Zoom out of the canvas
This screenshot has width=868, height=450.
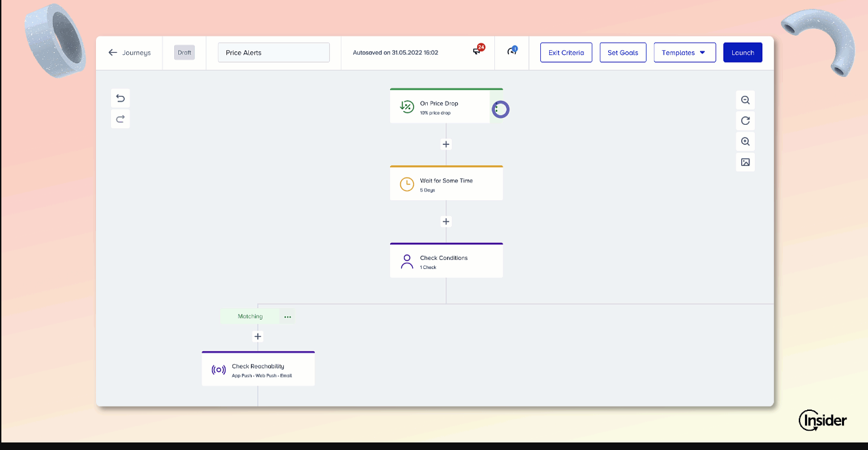pos(745,100)
